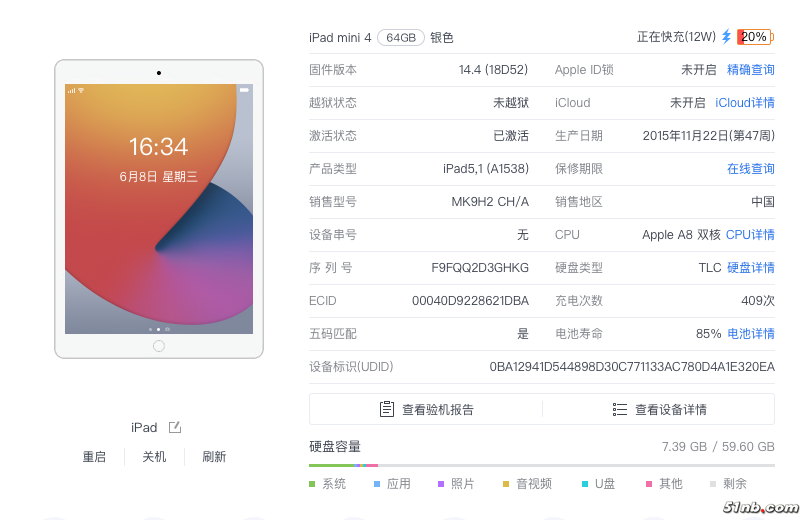The image size is (806, 520).
Task: Click the blue 应用 legend square
Action: coord(377,484)
